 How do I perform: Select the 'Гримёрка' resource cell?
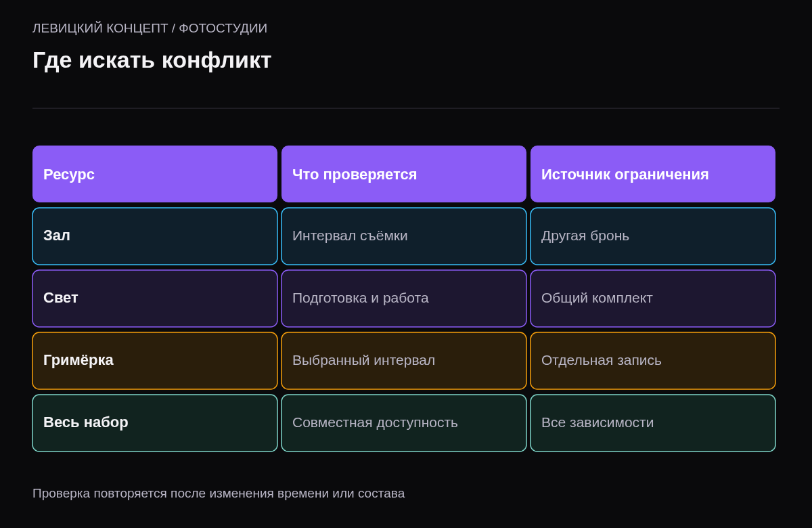(155, 361)
